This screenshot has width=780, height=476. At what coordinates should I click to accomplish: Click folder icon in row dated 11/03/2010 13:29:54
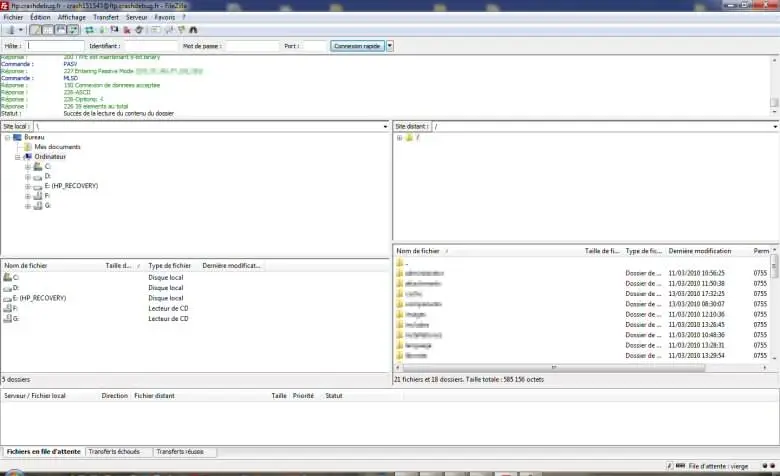400,356
